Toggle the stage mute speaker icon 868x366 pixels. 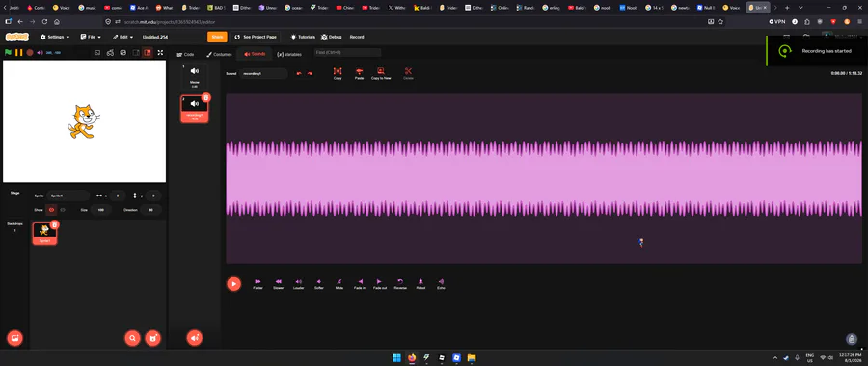(x=40, y=53)
